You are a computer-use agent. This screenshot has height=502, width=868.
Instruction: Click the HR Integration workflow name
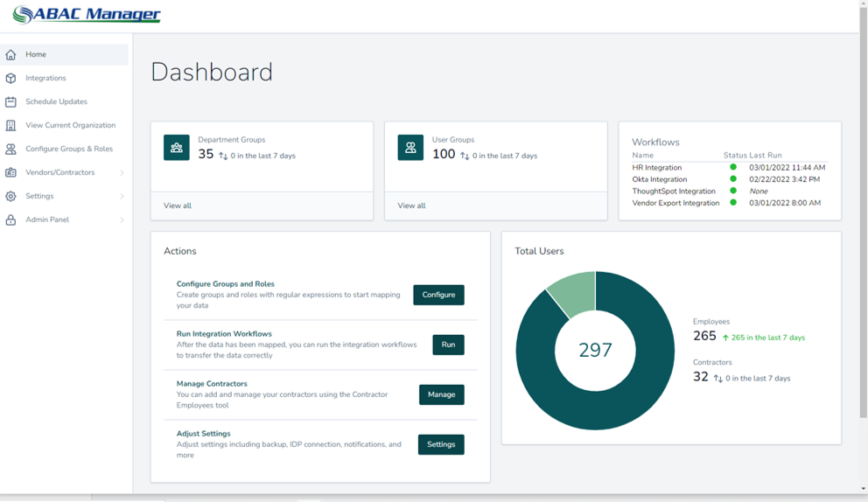coord(657,167)
